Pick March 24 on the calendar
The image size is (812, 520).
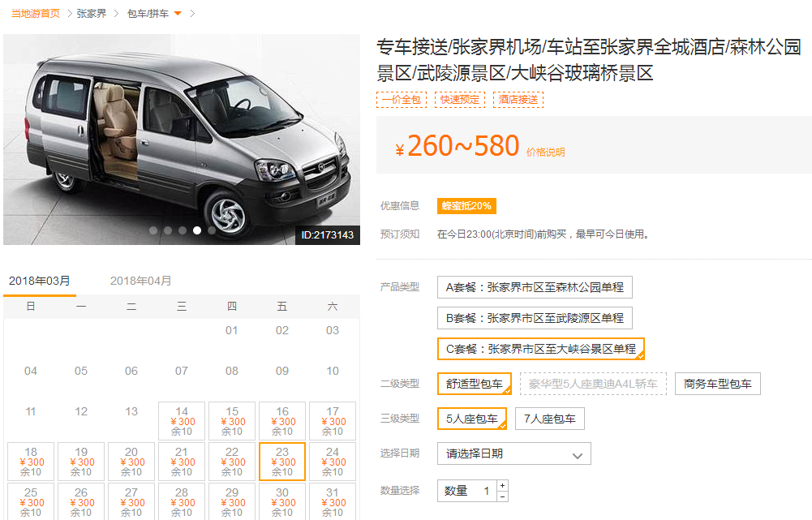pos(333,462)
